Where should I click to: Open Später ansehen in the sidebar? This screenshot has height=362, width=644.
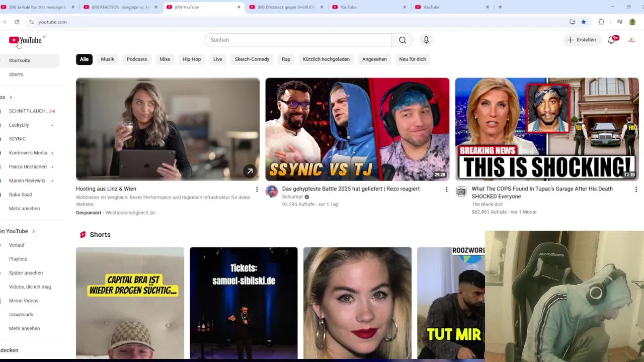click(x=26, y=273)
